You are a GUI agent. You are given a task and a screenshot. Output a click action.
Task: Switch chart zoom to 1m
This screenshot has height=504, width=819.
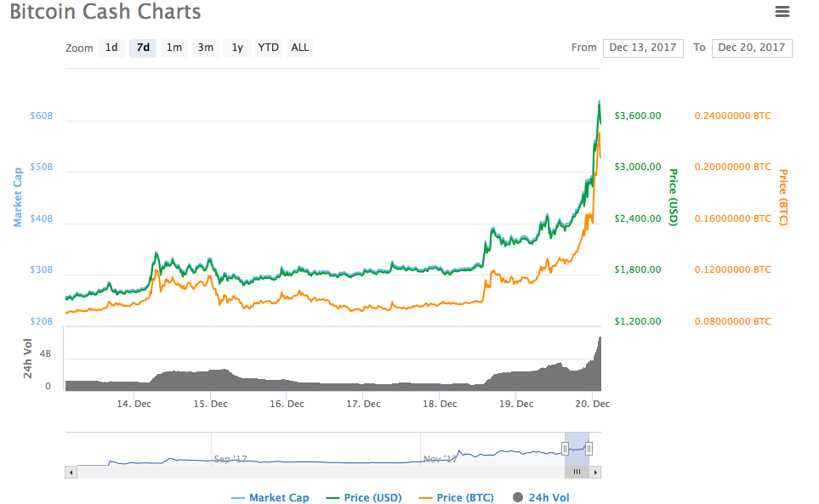coord(174,48)
